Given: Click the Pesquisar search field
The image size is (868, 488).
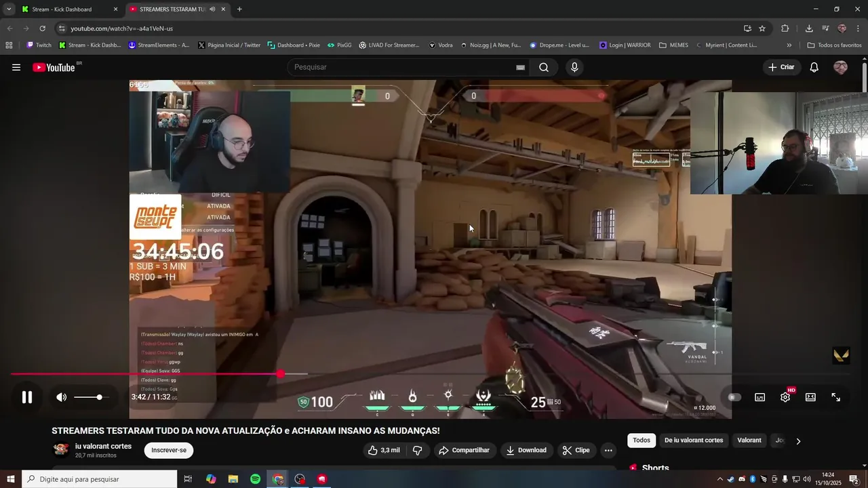Looking at the screenshot, I should click(x=400, y=67).
